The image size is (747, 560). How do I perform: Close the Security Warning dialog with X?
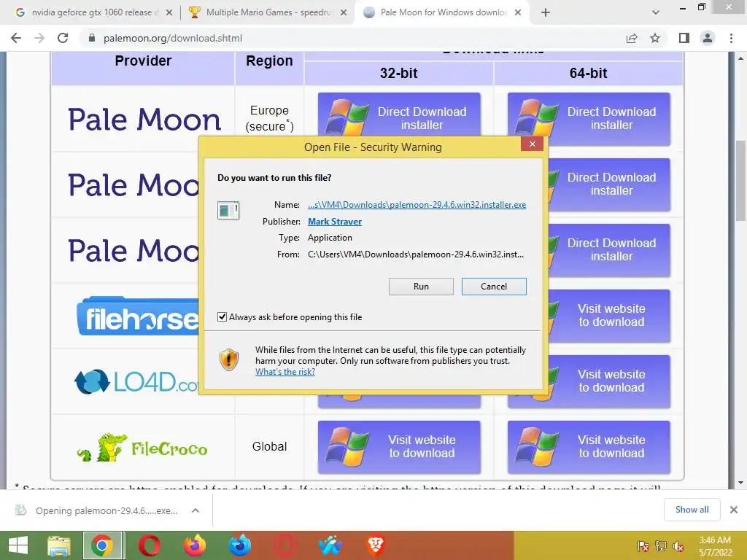tap(532, 144)
